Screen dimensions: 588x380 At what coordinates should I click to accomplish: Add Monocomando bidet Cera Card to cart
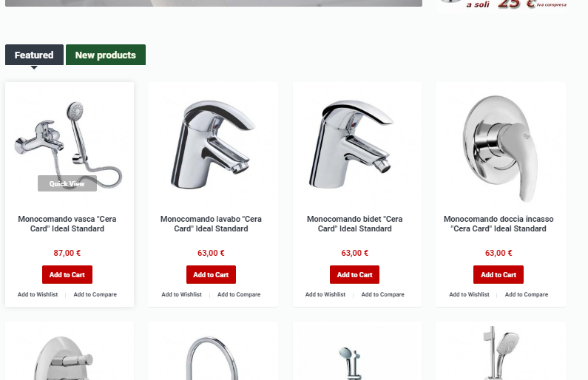click(354, 275)
